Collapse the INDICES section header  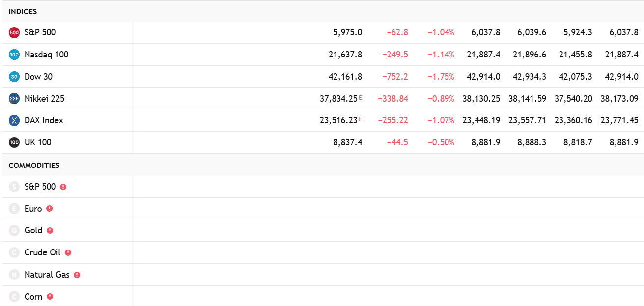(x=23, y=11)
